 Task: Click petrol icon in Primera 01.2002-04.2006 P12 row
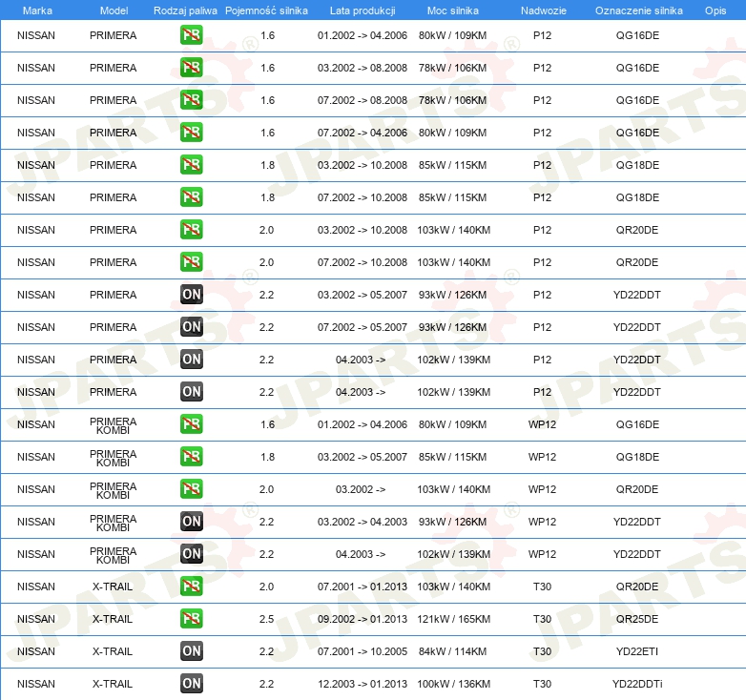[191, 35]
